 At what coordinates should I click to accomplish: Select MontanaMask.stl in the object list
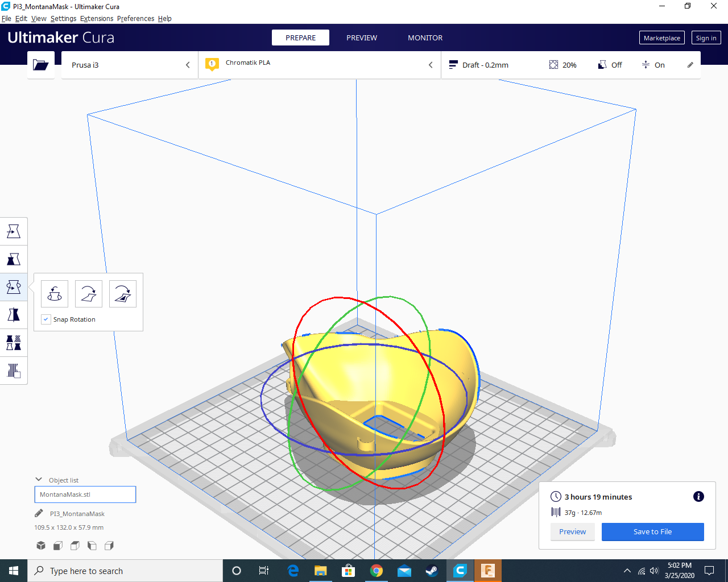85,494
